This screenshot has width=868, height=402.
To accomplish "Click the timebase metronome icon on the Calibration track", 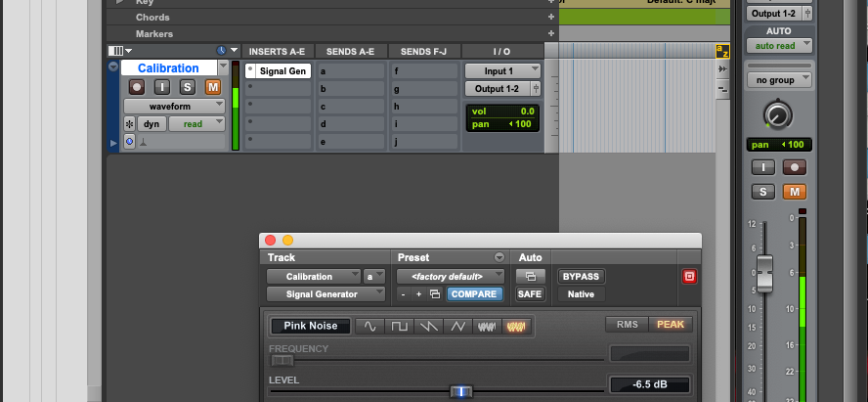I will coord(144,142).
